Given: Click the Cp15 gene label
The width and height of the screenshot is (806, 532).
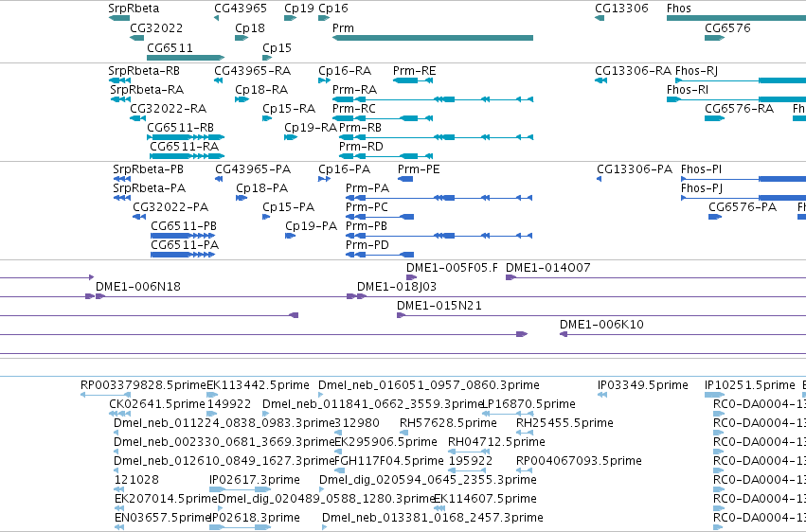Looking at the screenshot, I should (x=278, y=47).
